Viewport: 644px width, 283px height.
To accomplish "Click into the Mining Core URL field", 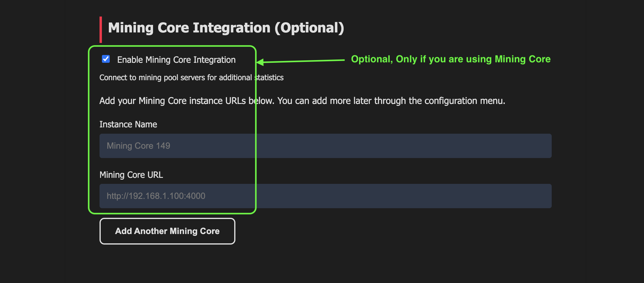I will click(325, 196).
